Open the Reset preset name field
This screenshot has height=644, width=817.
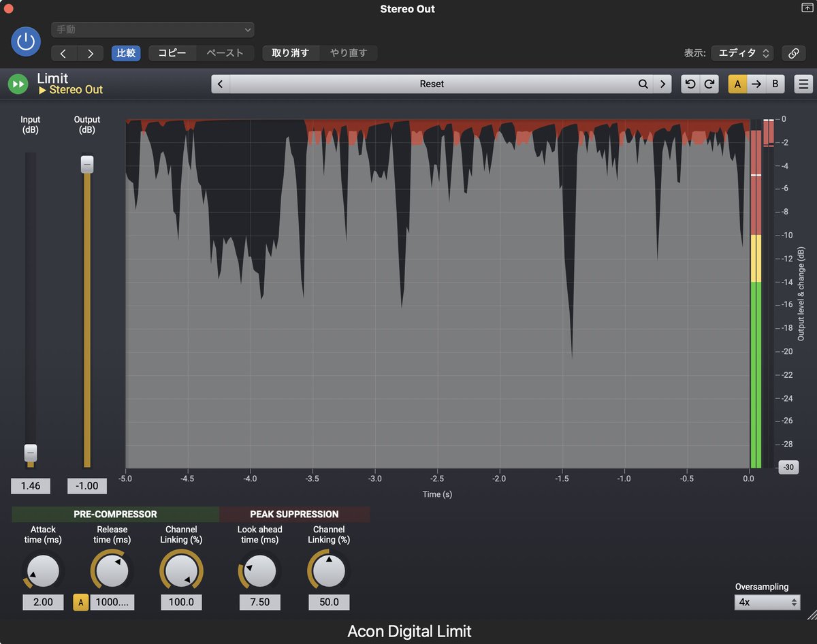(432, 84)
